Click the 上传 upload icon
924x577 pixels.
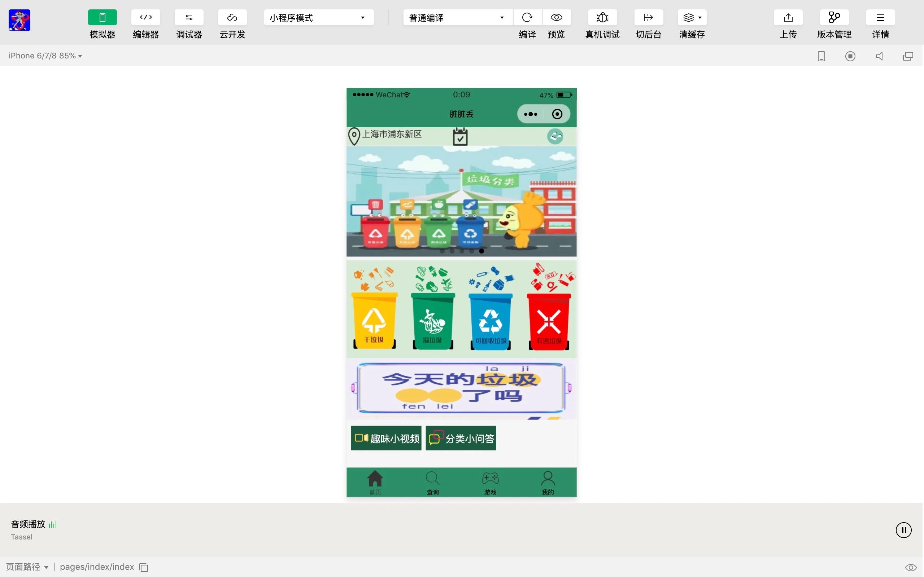click(x=788, y=18)
